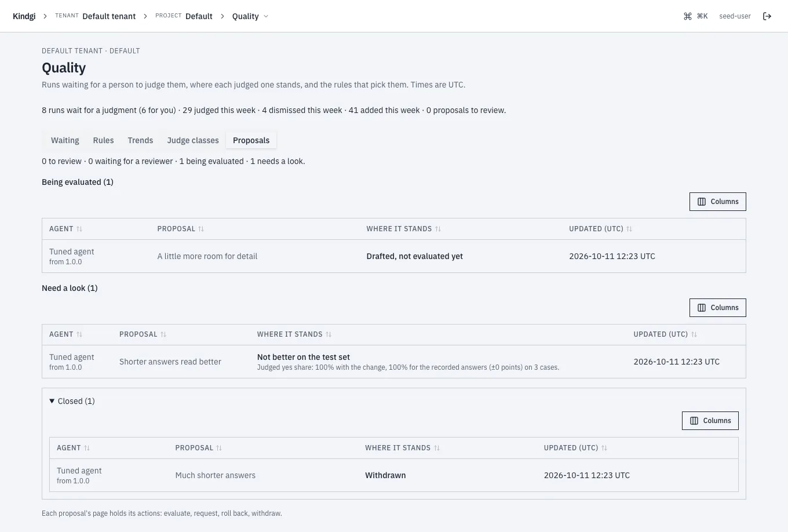Image resolution: width=788 pixels, height=532 pixels.
Task: Open Default tenant in breadcrumb
Action: coord(109,16)
